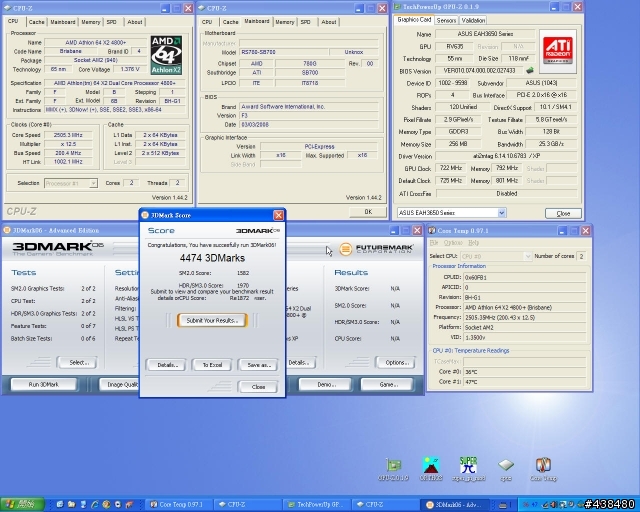Click the Options button under Results

[x=397, y=362]
